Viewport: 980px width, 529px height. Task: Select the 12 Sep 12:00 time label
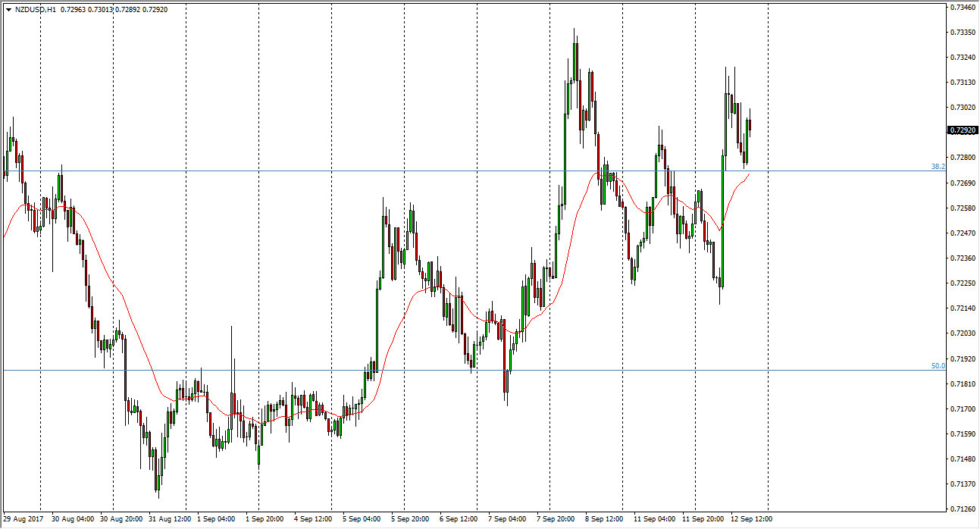[x=750, y=520]
